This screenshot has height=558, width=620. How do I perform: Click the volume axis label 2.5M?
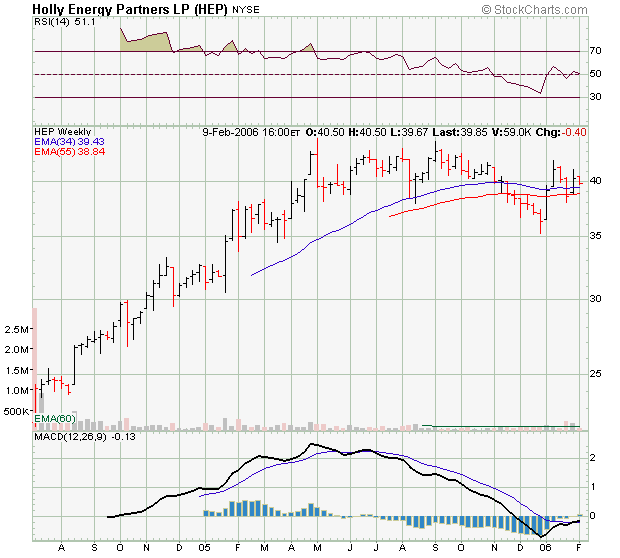tap(16, 329)
